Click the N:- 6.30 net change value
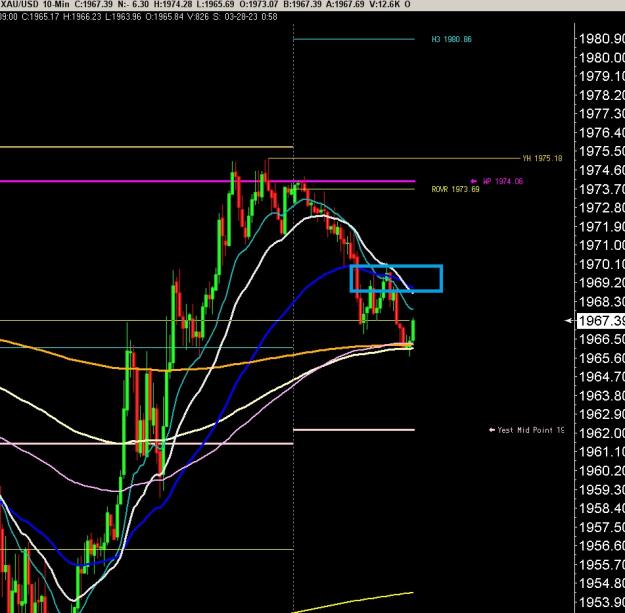The image size is (625, 613). (x=133, y=4)
